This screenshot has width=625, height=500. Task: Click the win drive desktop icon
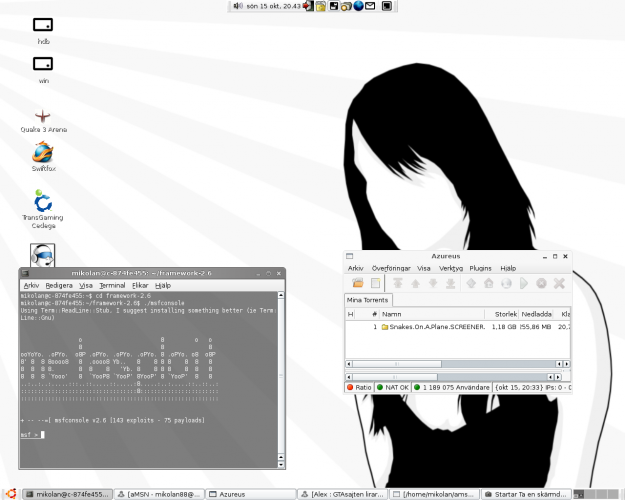click(43, 65)
